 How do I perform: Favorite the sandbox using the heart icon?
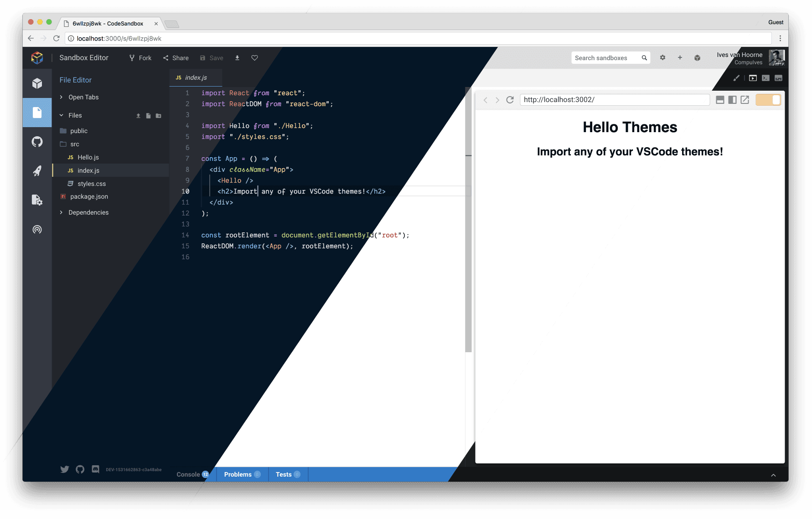pos(254,58)
